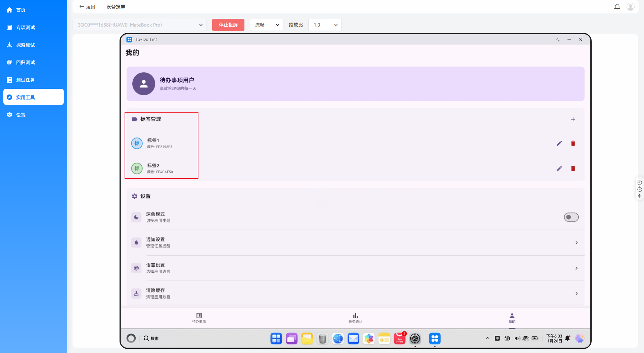Open the 清除缓存 setting icon
Screen dimensions: 644x353
pos(136,293)
